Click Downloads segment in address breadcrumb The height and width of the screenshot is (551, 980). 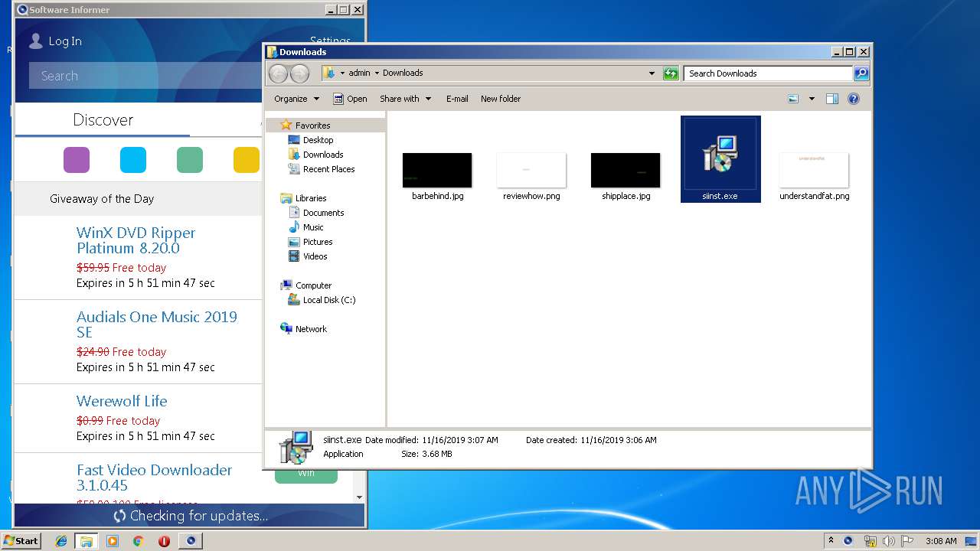403,73
